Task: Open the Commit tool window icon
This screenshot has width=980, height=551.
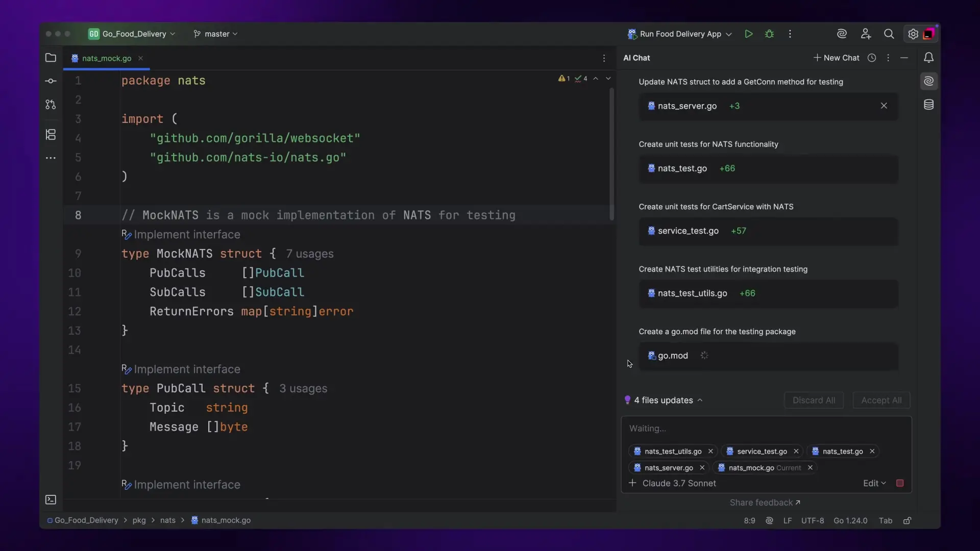Action: [x=51, y=81]
